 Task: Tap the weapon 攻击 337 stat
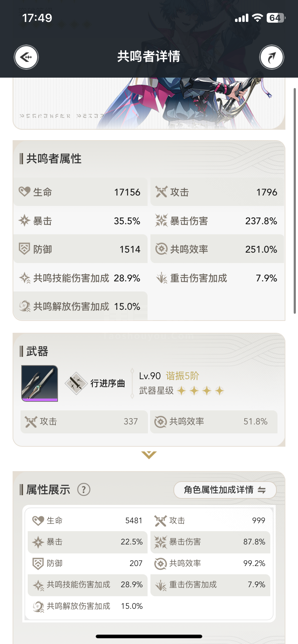click(x=84, y=422)
